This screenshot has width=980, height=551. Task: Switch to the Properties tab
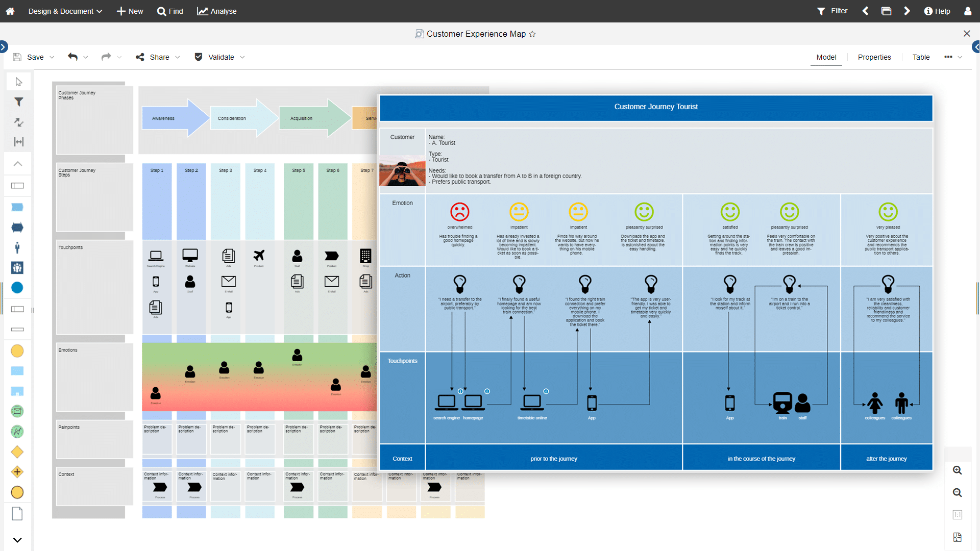pyautogui.click(x=874, y=57)
